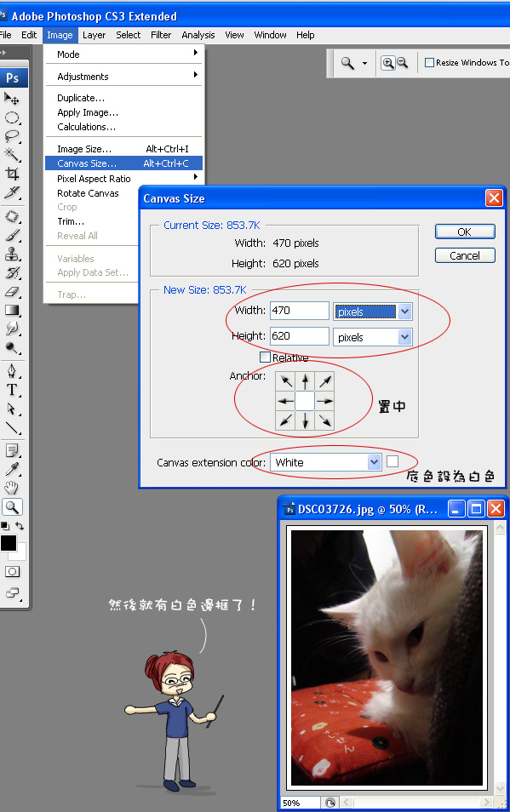Viewport: 510px width, 812px height.
Task: Choose Canvas Size menu entry
Action: [123, 163]
